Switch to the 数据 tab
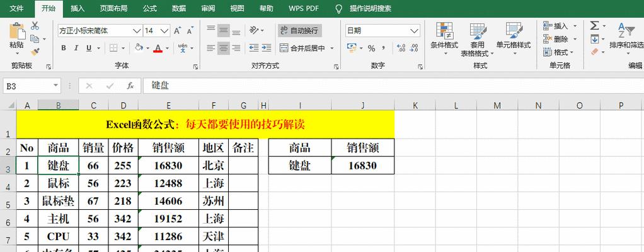 coord(179,8)
